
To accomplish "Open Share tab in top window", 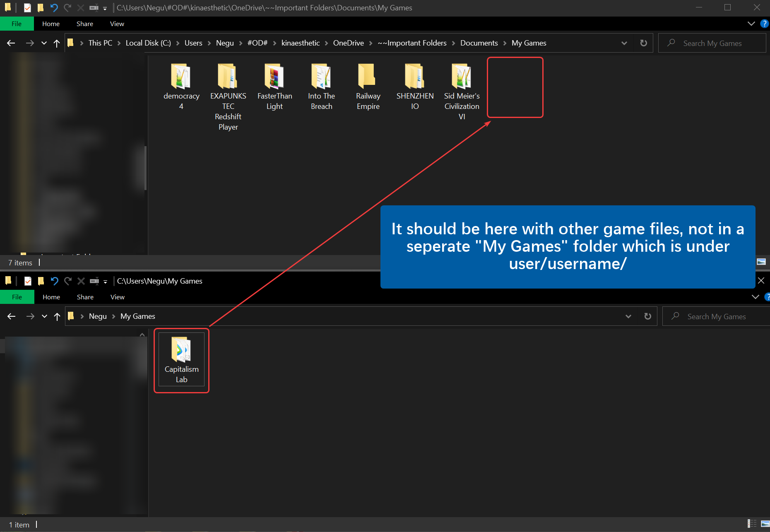I will pyautogui.click(x=85, y=24).
